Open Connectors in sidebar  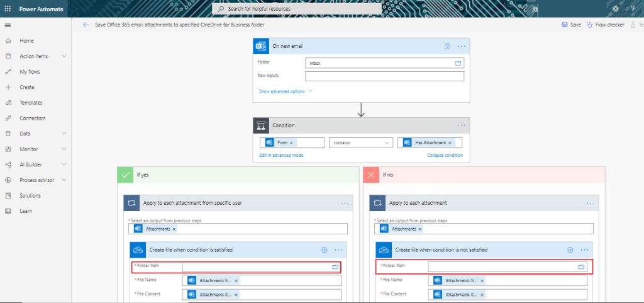tap(33, 118)
